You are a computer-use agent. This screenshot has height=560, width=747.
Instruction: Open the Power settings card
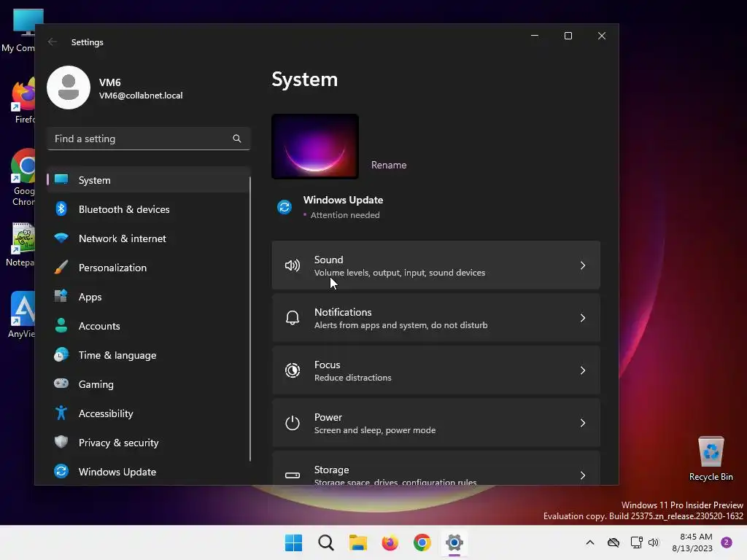point(436,423)
